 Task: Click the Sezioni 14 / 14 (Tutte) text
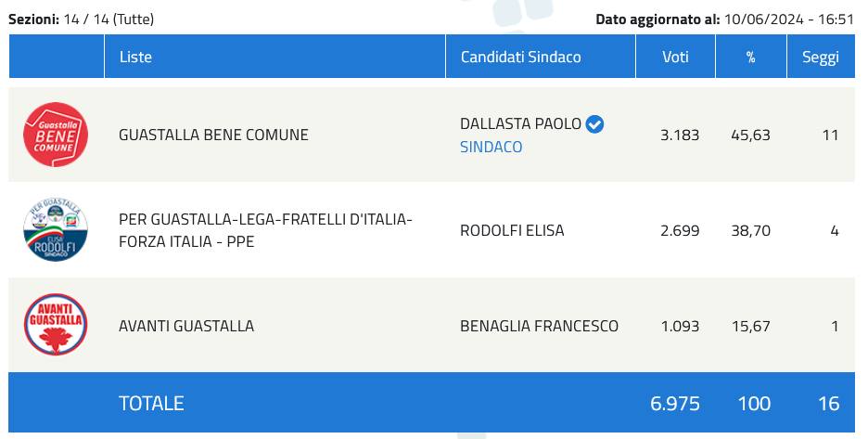tap(82, 19)
